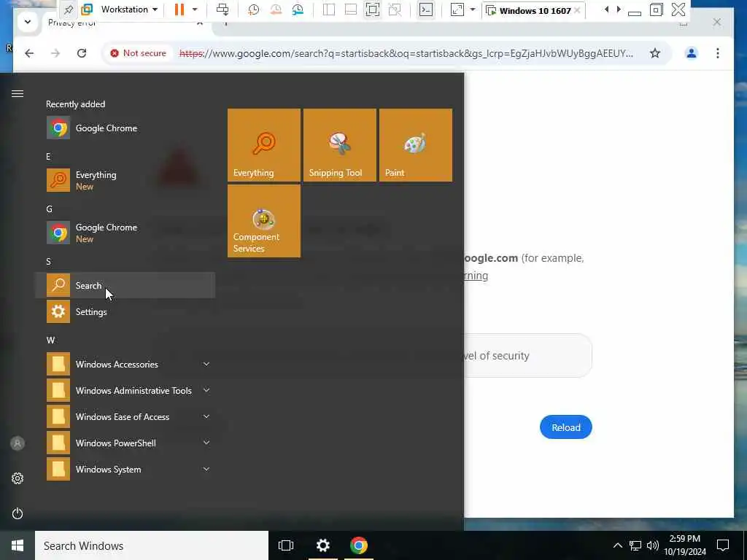Open network icon in system tray

click(635, 545)
